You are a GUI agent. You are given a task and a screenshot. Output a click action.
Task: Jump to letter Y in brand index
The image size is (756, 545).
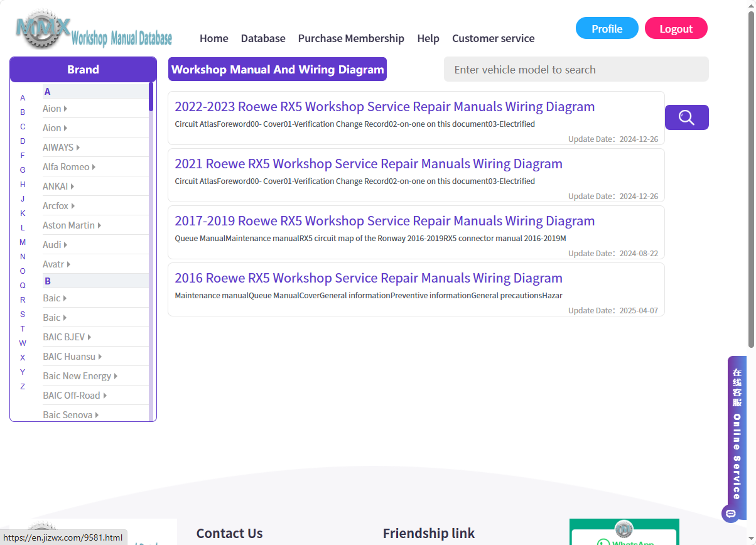(23, 372)
